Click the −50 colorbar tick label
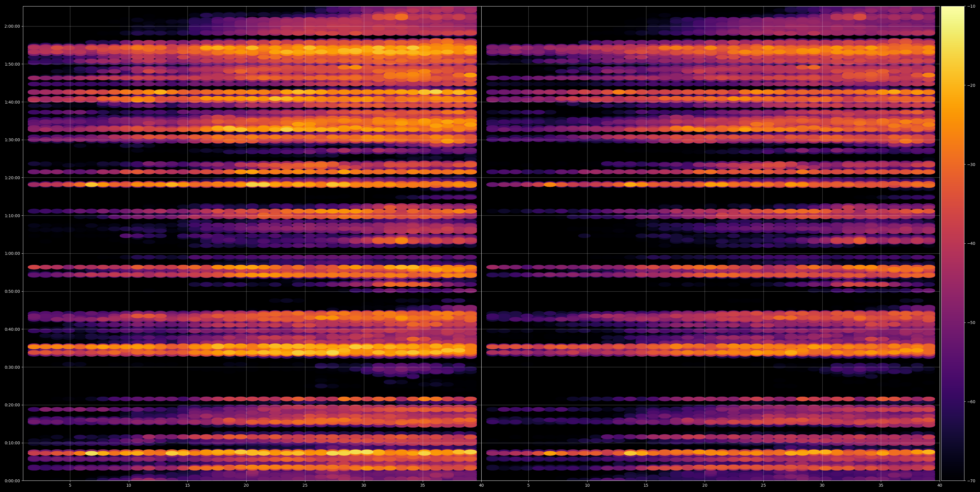 pyautogui.click(x=971, y=322)
